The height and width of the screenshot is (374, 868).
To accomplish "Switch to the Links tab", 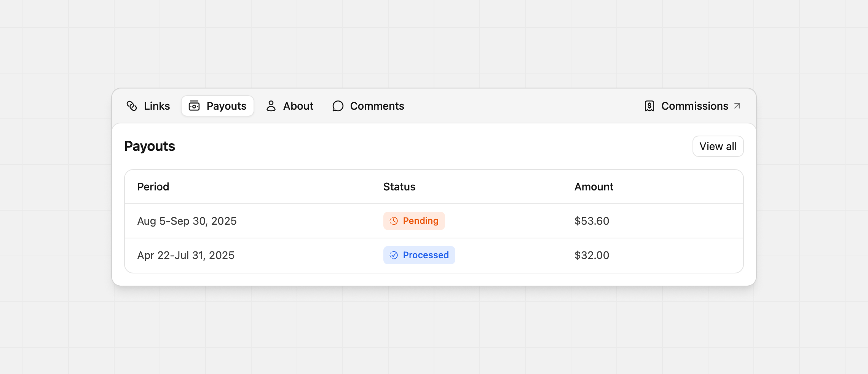I will coord(148,106).
